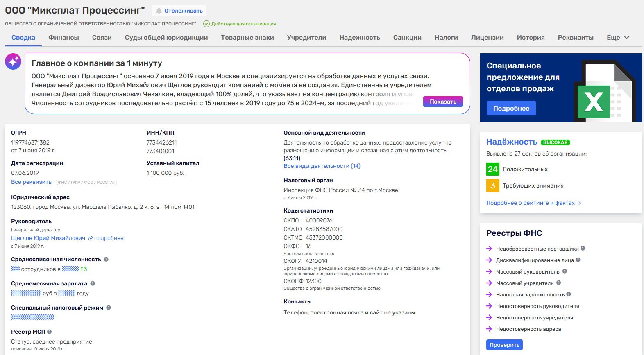Open Щеглов Юрий Михайлович profile link
Image resolution: width=644 pixels, height=355 pixels.
[x=48, y=238]
